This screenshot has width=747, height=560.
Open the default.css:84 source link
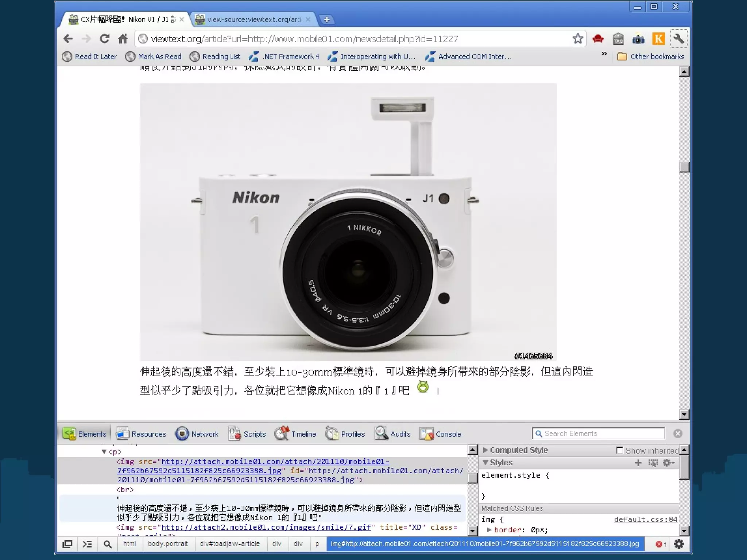[x=645, y=520]
